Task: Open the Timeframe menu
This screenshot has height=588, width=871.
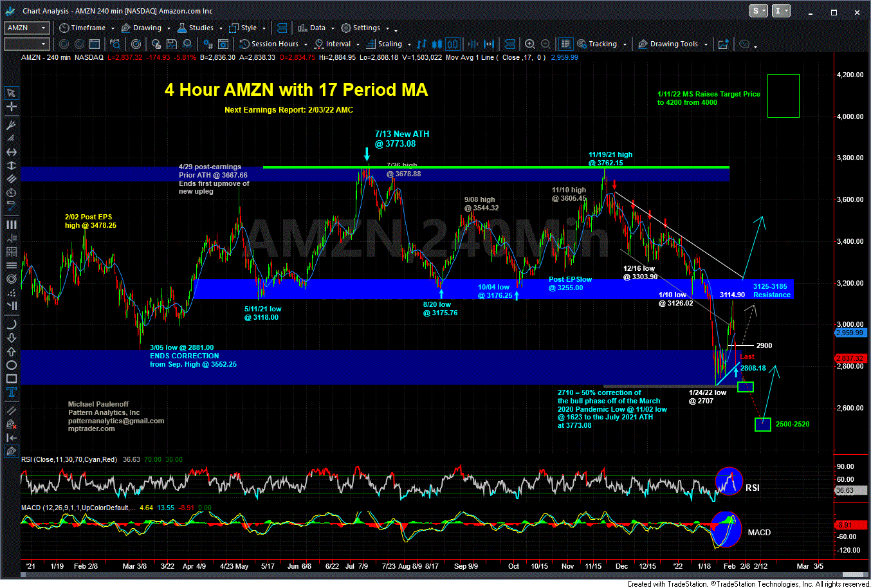Action: [83, 28]
